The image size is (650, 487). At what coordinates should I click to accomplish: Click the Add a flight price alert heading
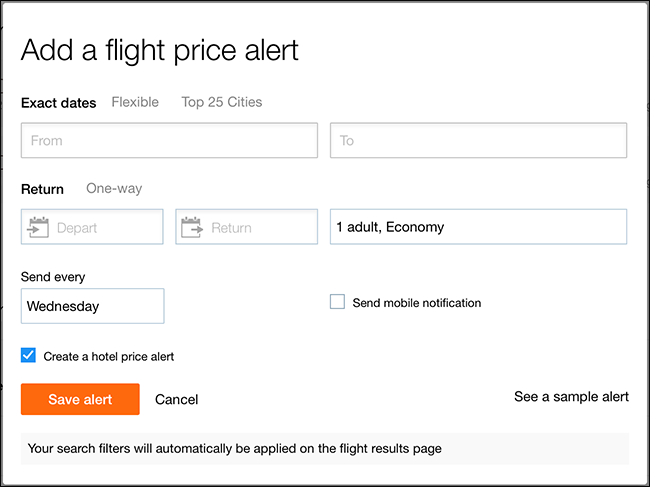pyautogui.click(x=160, y=50)
